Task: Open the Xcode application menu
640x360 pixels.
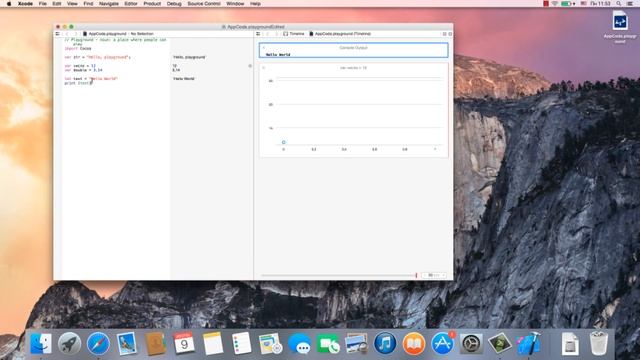Action: (x=25, y=4)
